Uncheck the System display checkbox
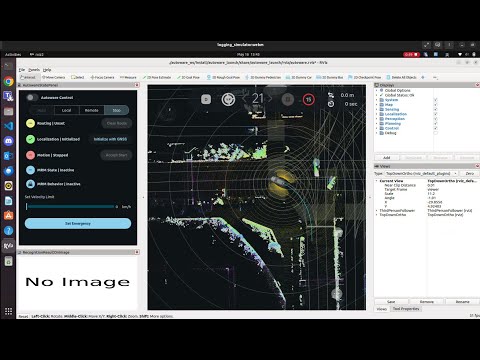480x360 pixels. tap(435, 100)
